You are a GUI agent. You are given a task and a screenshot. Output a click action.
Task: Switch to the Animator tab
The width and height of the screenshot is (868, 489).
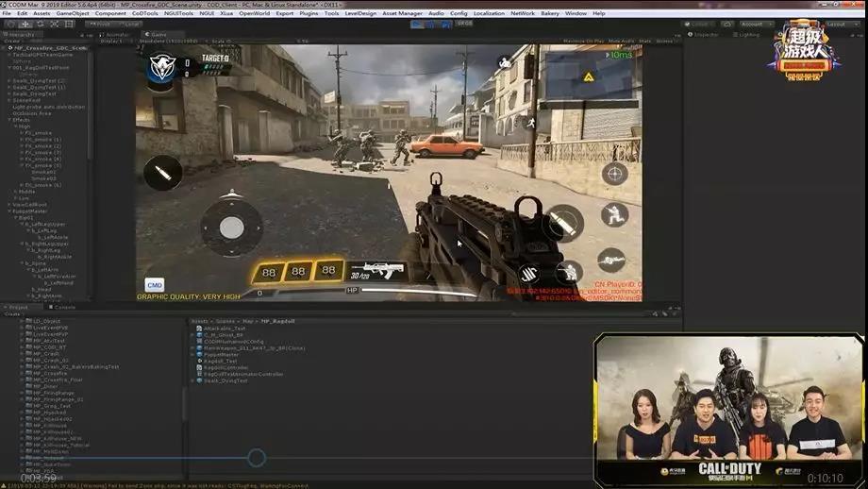pyautogui.click(x=114, y=34)
